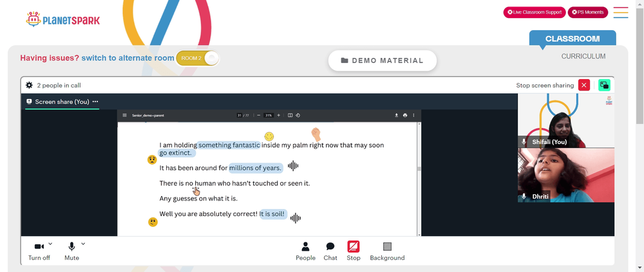Screen dimensions: 644x272
Task: Click Shifali (You) video thumbnail
Action: pyautogui.click(x=566, y=120)
